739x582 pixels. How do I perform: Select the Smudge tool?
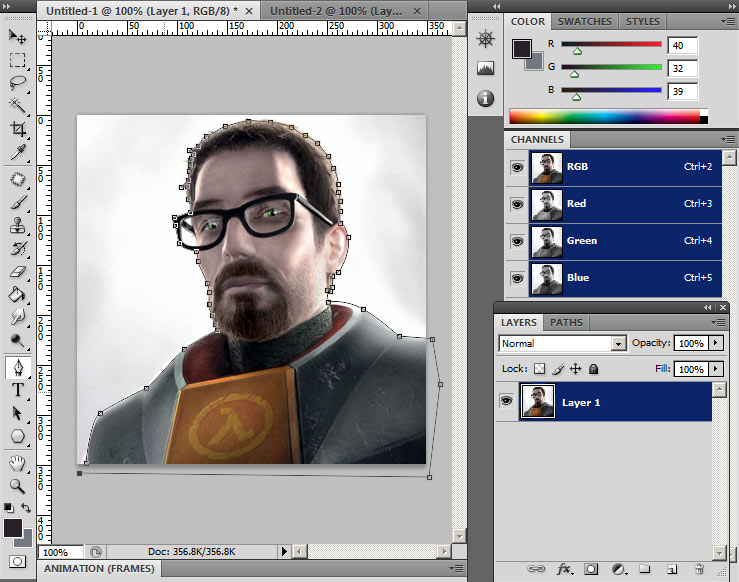pos(17,317)
